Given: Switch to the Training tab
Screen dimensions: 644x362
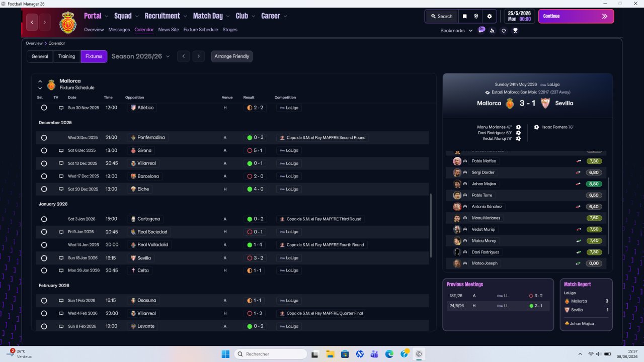Looking at the screenshot, I should (x=67, y=56).
